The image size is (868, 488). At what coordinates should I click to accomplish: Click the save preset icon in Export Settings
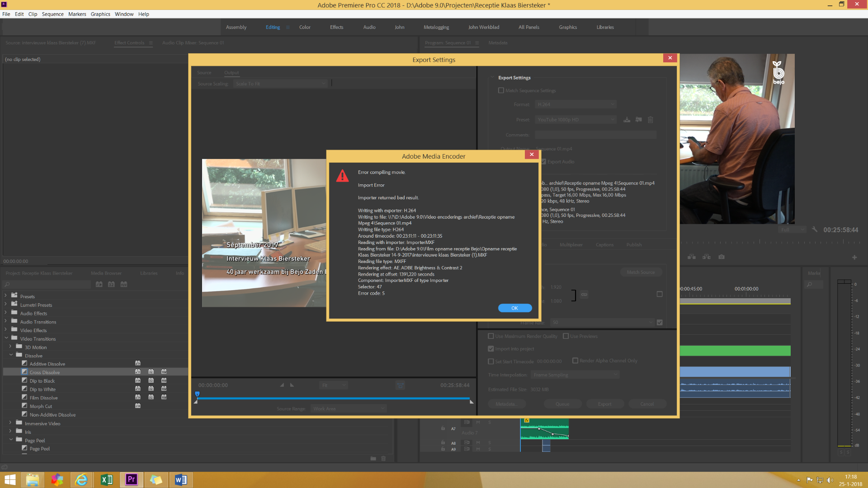click(x=627, y=120)
